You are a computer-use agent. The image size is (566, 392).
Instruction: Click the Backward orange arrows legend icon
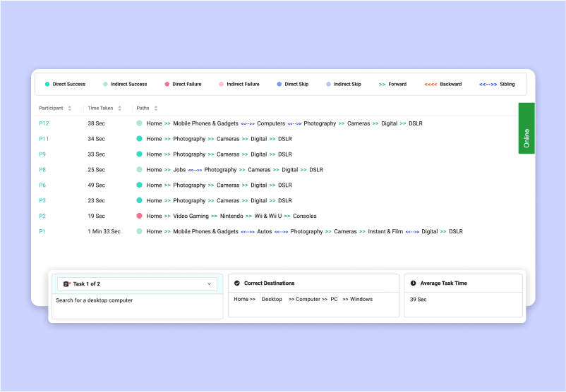pos(430,84)
